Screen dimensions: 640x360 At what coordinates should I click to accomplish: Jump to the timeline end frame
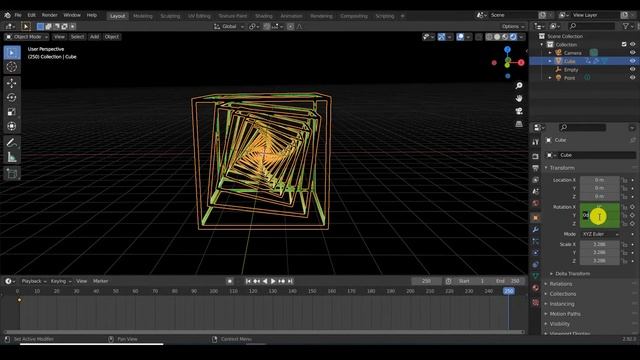pos(290,281)
